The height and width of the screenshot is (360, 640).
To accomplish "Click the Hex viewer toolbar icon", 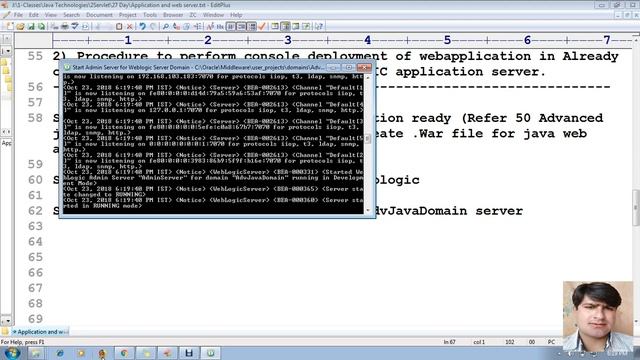I will (220, 27).
